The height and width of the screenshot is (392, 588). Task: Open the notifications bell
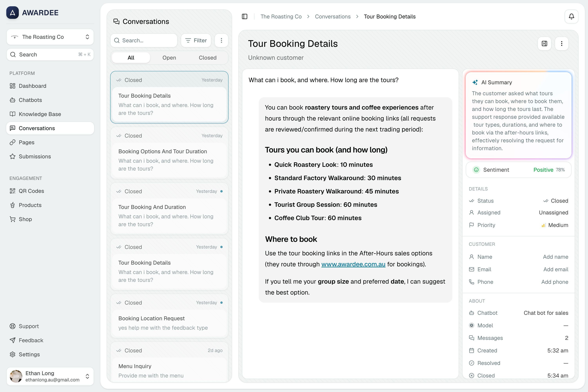(571, 16)
